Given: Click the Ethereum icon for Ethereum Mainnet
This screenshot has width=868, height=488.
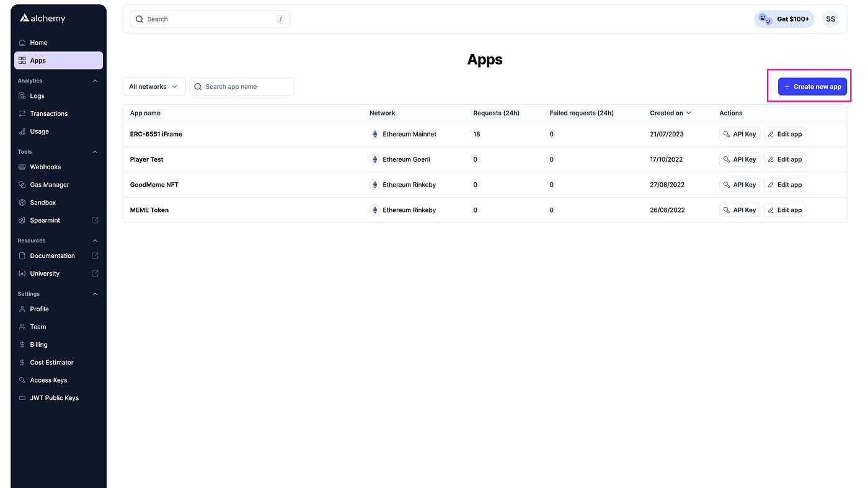Looking at the screenshot, I should coord(374,134).
